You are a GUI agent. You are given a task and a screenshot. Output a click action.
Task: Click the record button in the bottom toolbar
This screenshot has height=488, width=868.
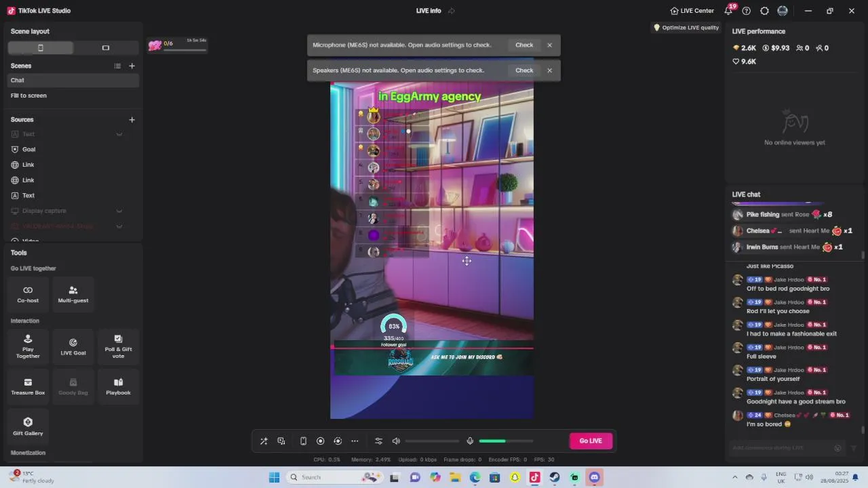[x=321, y=441]
